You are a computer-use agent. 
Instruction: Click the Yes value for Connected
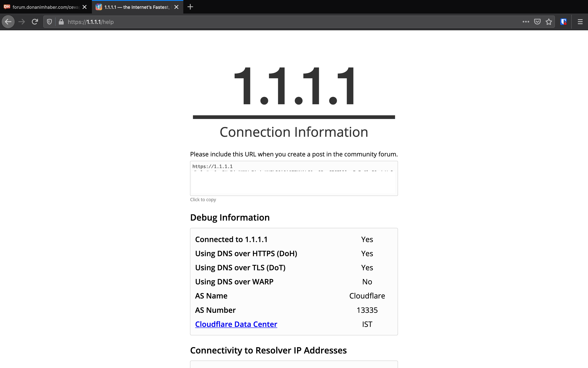point(367,239)
